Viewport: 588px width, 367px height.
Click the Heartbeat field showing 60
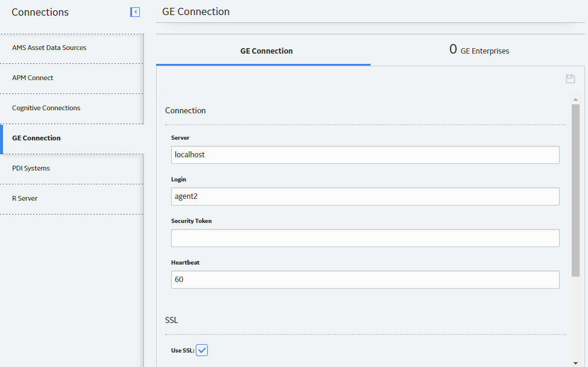(365, 280)
